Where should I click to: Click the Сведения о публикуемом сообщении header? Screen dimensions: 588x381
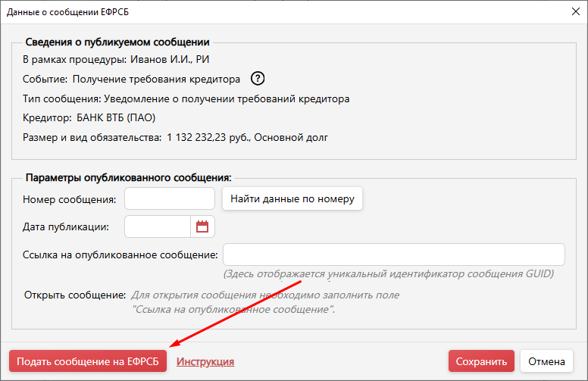[x=117, y=42]
